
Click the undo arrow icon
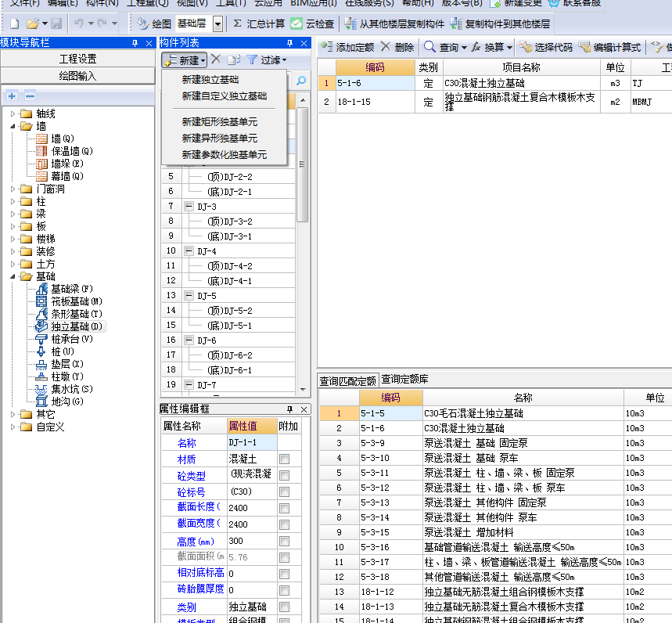[78, 23]
